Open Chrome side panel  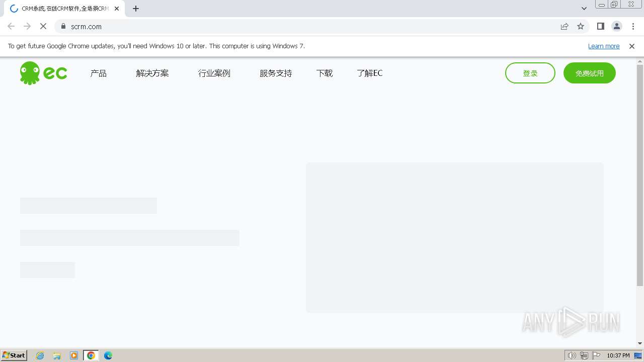click(600, 26)
